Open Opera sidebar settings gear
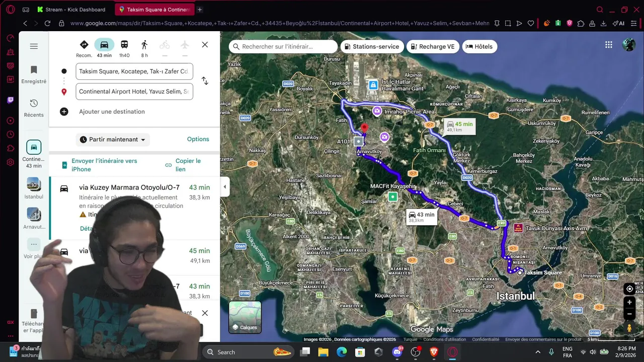Image resolution: width=644 pixels, height=362 pixels. [x=11, y=162]
